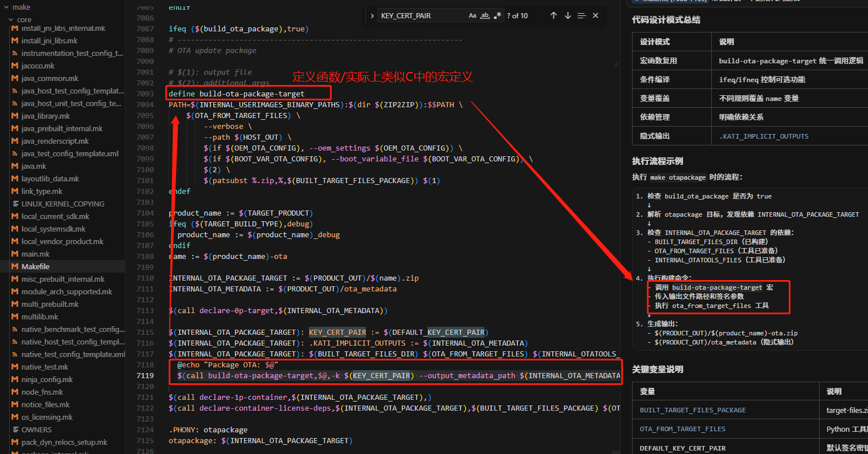The image size is (868, 454).
Task: Click the M icon beside link_type.mk
Action: tap(15, 191)
